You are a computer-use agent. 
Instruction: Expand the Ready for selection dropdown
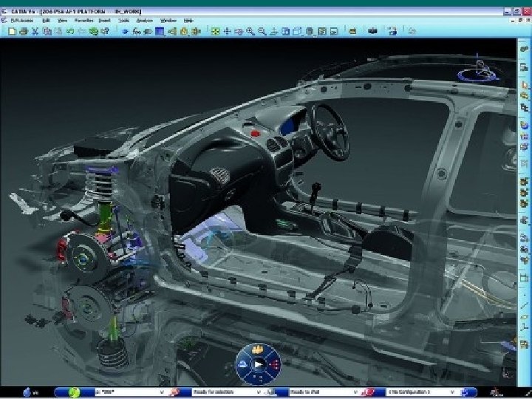[x=259, y=392]
